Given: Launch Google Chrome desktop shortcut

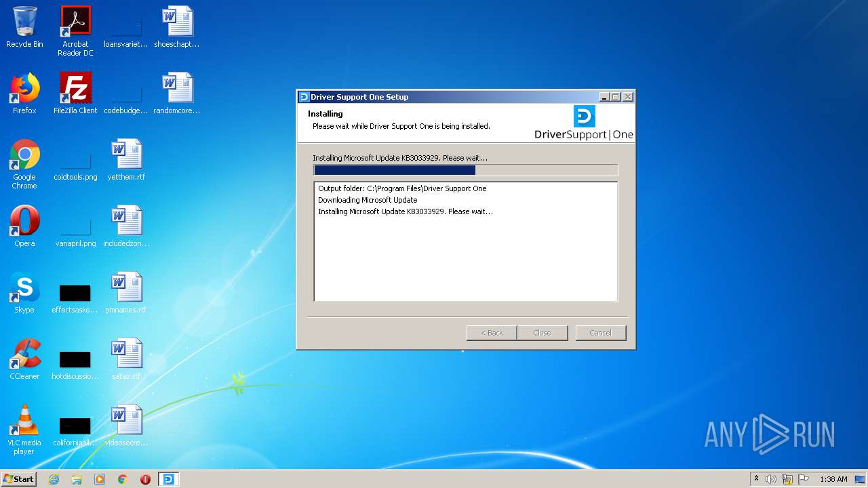Looking at the screenshot, I should pos(24,165).
